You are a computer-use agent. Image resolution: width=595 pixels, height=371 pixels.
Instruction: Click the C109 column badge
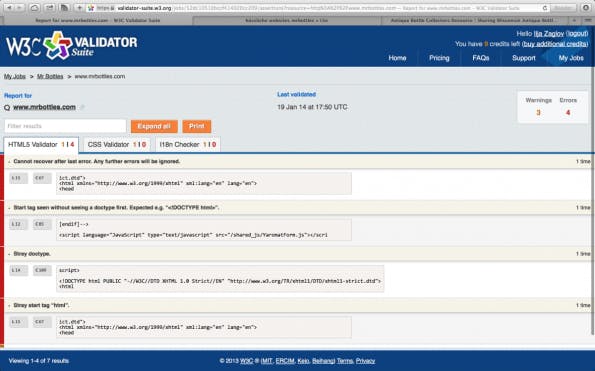coord(42,270)
